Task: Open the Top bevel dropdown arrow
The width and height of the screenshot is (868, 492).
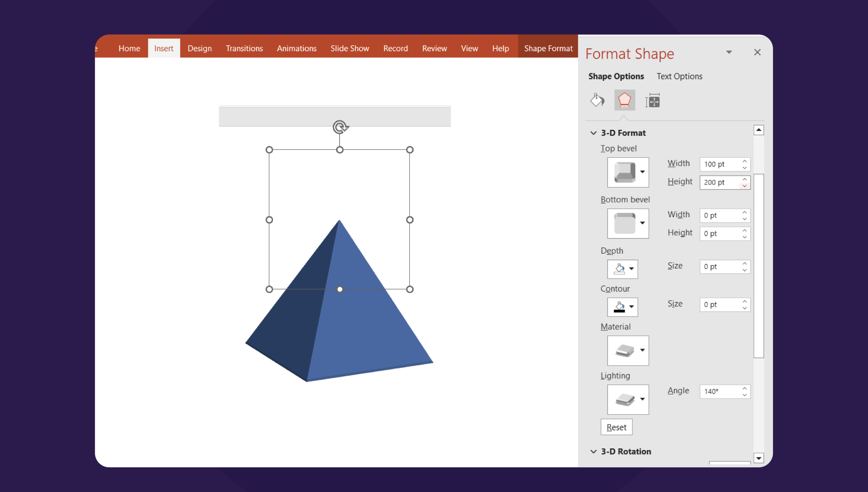Action: click(643, 172)
